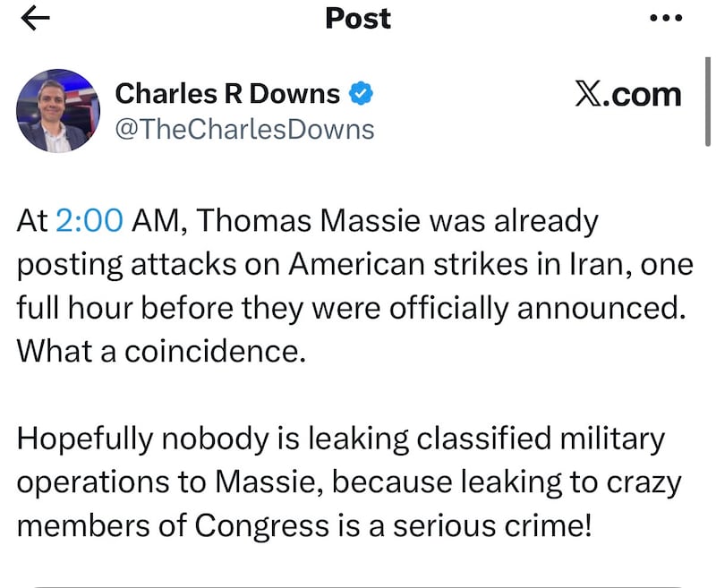Click the Post title at the top
This screenshot has width=716, height=588.
click(357, 18)
